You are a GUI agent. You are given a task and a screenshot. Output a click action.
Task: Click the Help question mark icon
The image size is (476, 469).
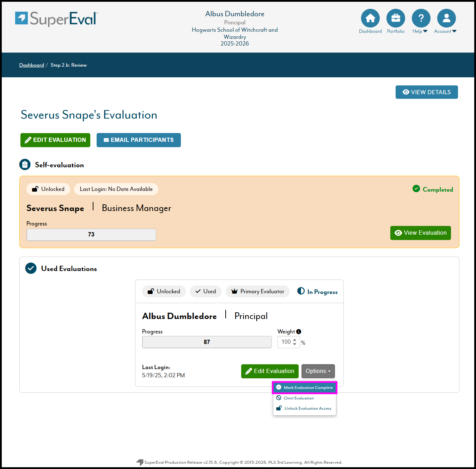pyautogui.click(x=421, y=18)
